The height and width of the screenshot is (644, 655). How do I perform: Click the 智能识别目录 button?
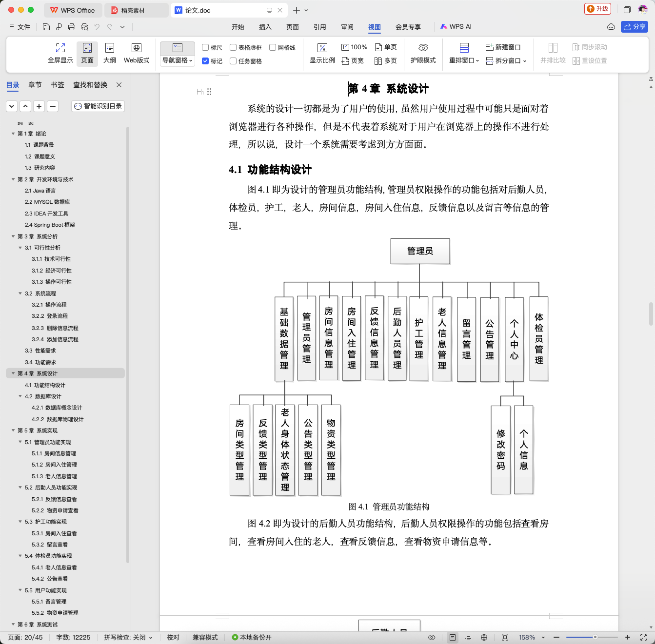click(98, 106)
